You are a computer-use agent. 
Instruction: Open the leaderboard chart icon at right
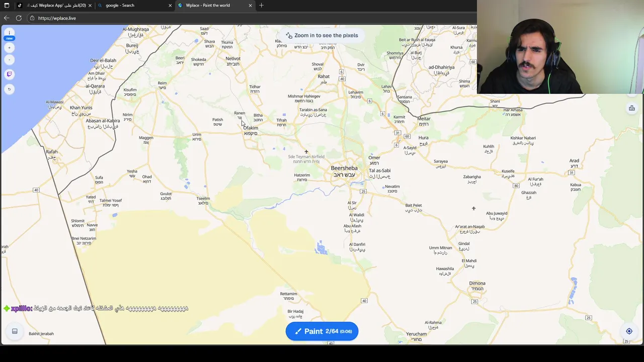[631, 108]
